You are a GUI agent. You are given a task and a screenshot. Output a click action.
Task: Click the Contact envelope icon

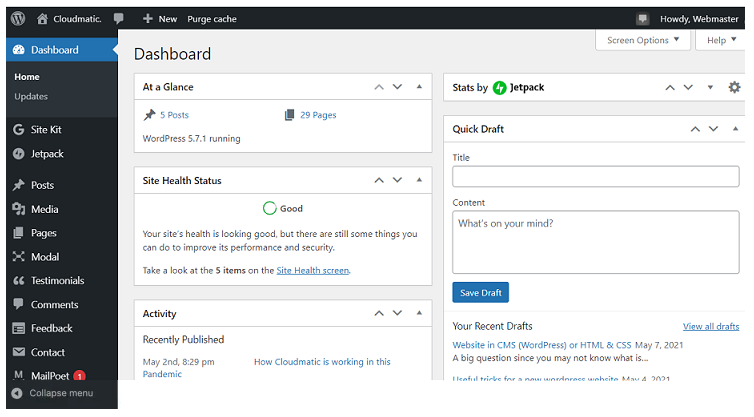(x=19, y=352)
